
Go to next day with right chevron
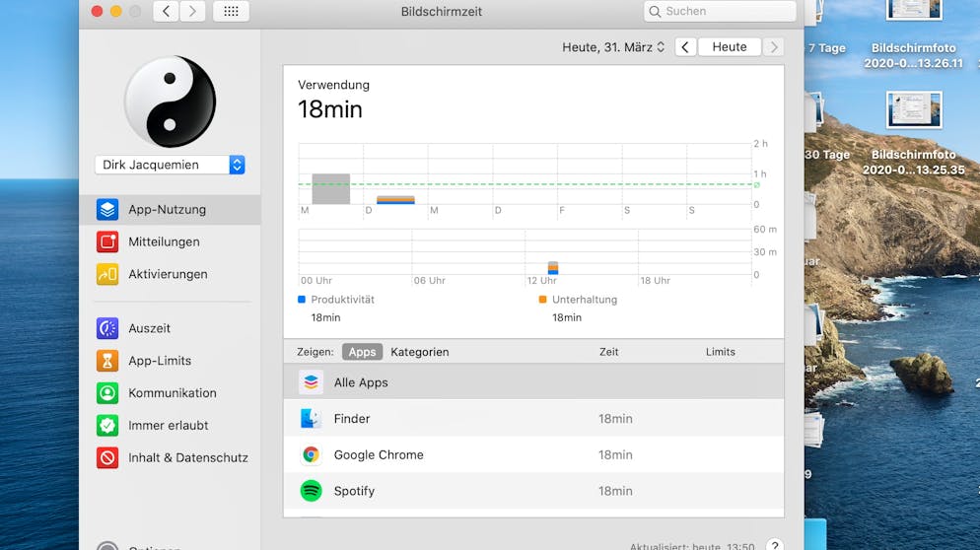(x=774, y=47)
